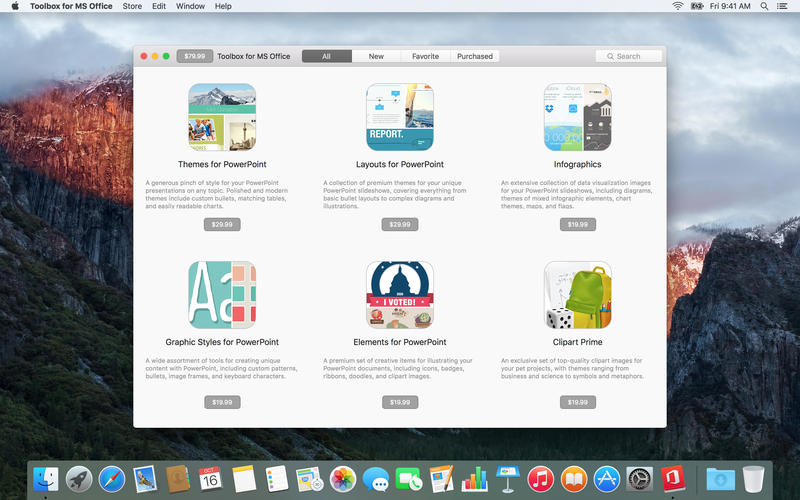The height and width of the screenshot is (500, 800).
Task: Launch Finder from the Dock
Action: [46, 480]
